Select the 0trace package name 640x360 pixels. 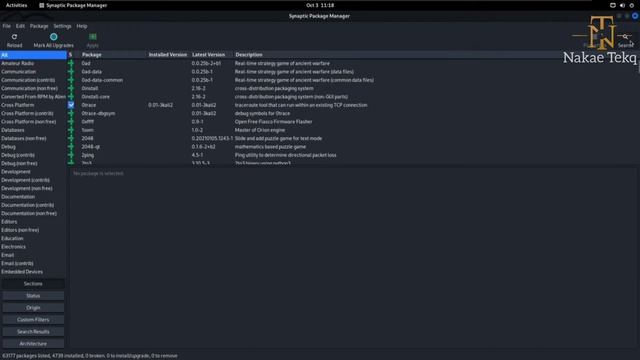click(89, 105)
